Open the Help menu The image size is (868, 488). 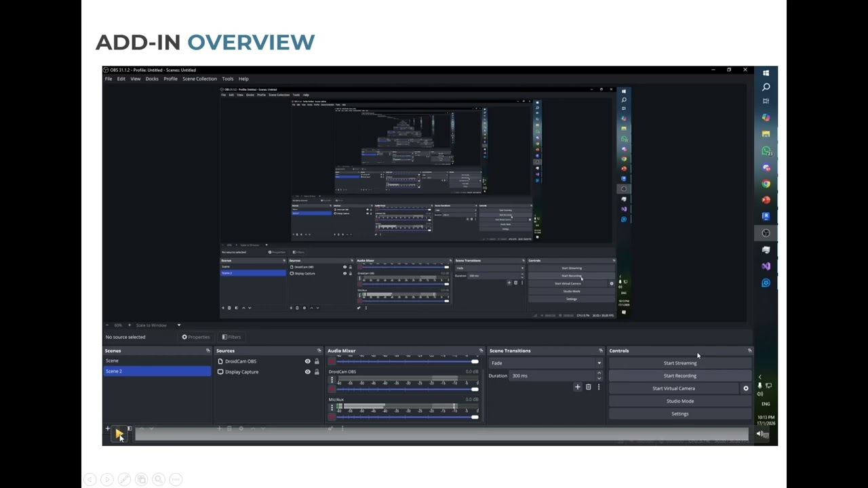(x=243, y=79)
